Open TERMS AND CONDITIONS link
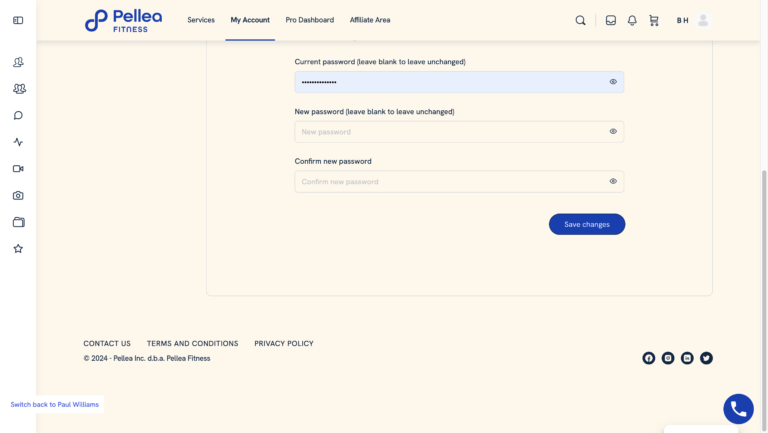The width and height of the screenshot is (768, 433). (192, 343)
